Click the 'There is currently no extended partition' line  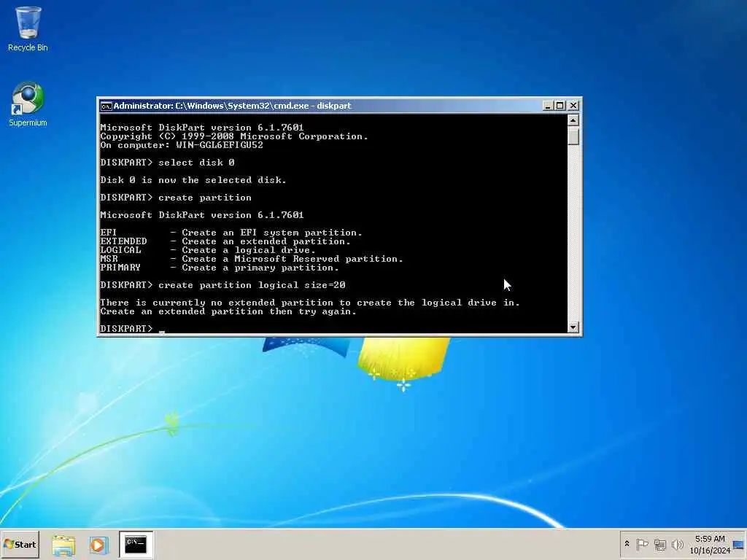pyautogui.click(x=309, y=303)
